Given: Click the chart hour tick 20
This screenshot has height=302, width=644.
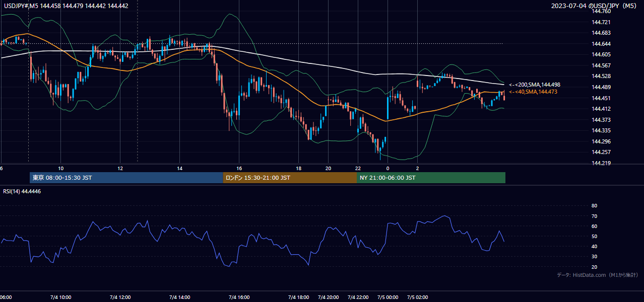Looking at the screenshot, I should point(329,168).
